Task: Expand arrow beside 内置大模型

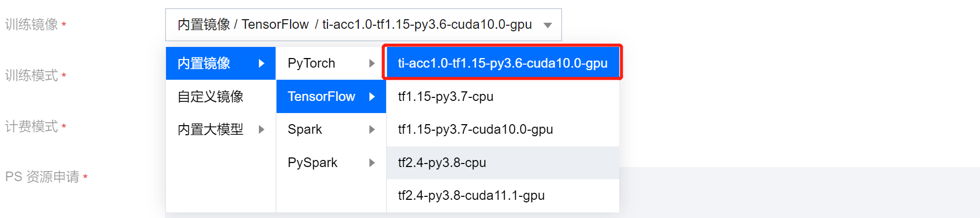Action: tap(261, 130)
